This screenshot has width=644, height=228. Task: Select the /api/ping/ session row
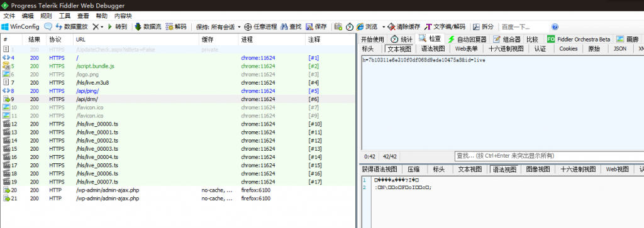[x=177, y=90]
